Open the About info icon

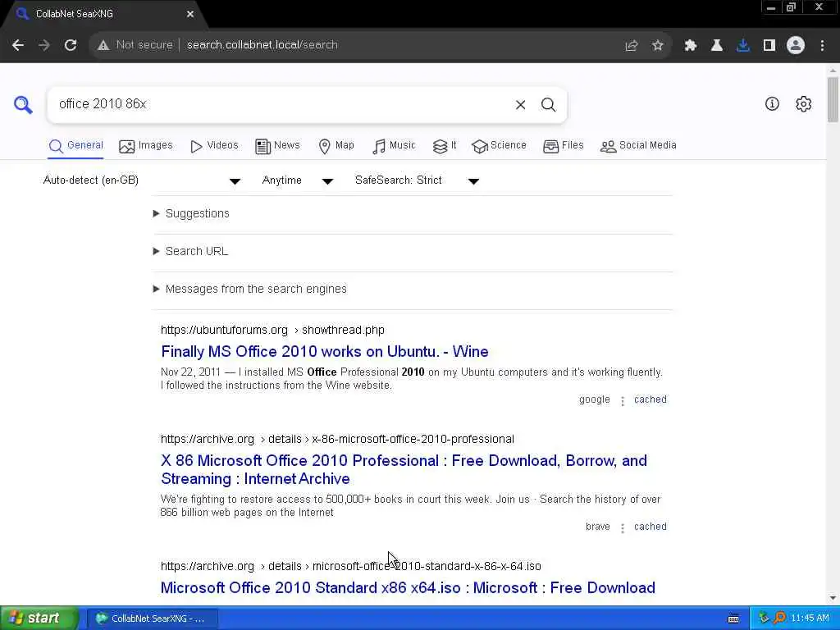pyautogui.click(x=772, y=104)
